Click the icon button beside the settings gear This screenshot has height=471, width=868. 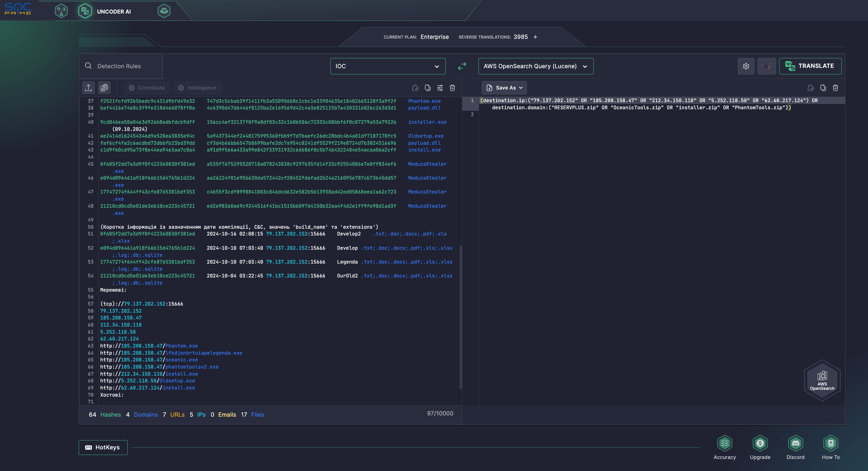(767, 66)
